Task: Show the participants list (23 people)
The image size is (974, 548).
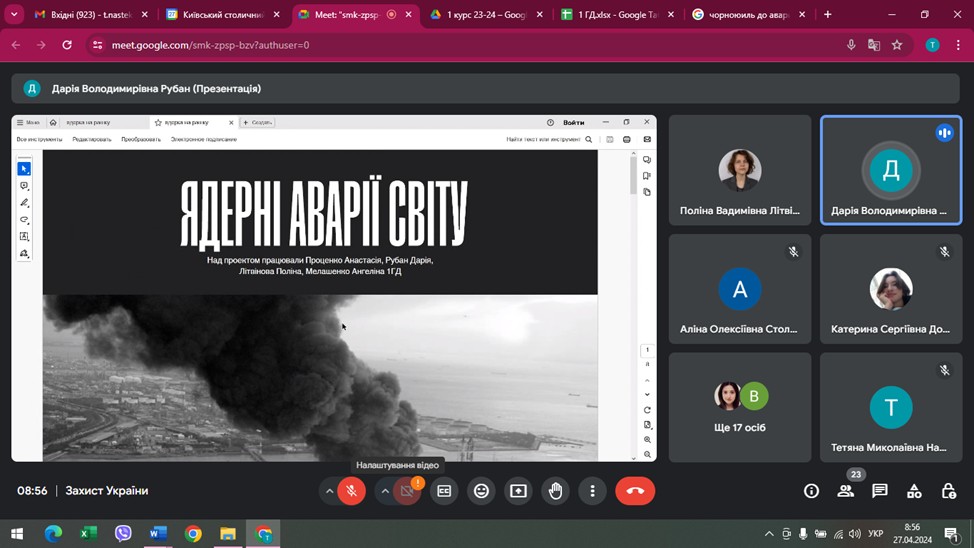Action: 846,491
